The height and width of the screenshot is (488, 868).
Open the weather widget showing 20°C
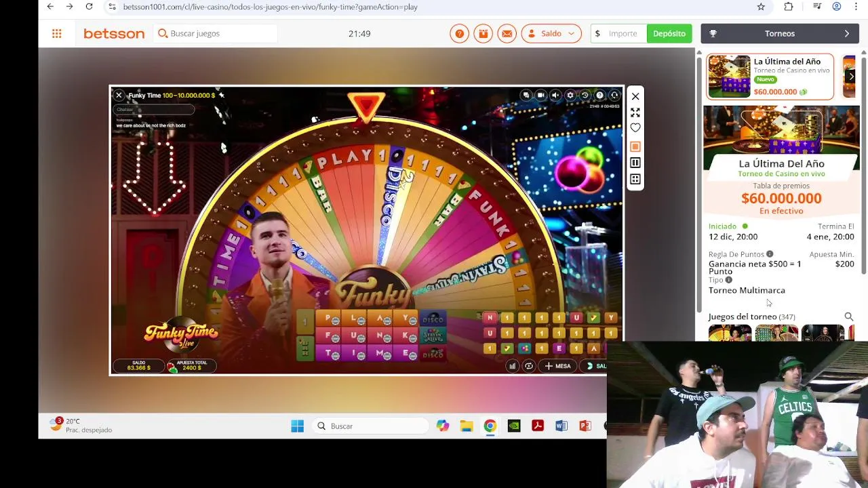coord(81,426)
